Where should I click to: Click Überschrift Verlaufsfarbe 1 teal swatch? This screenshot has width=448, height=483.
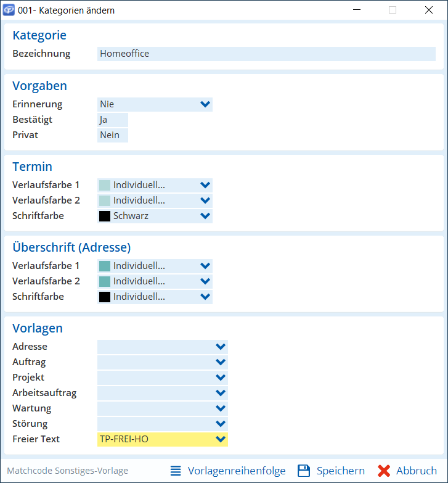(105, 266)
